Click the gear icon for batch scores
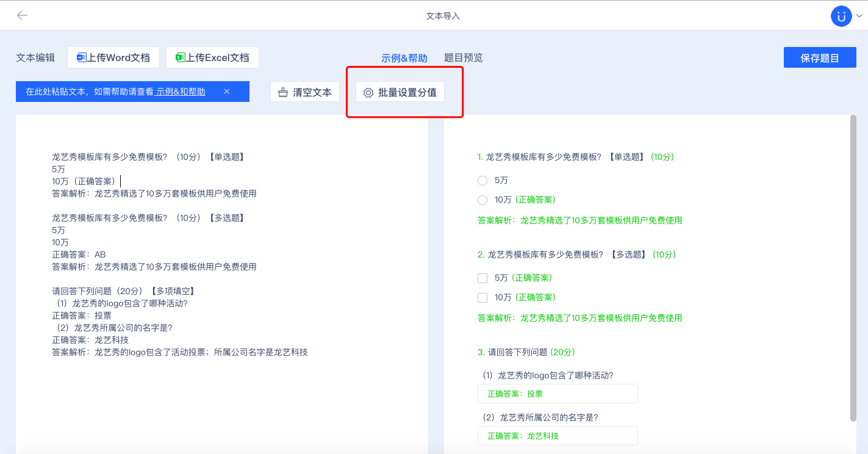The width and height of the screenshot is (868, 454). [368, 93]
